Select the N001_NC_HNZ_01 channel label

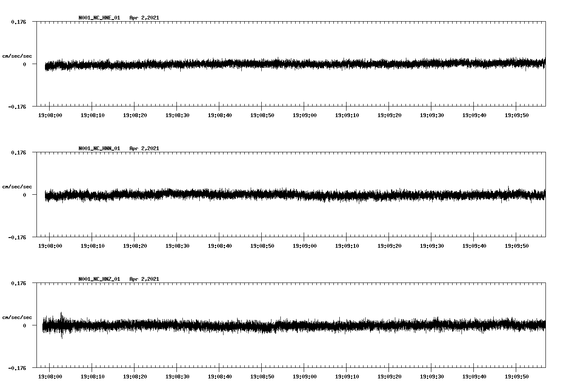(99, 278)
